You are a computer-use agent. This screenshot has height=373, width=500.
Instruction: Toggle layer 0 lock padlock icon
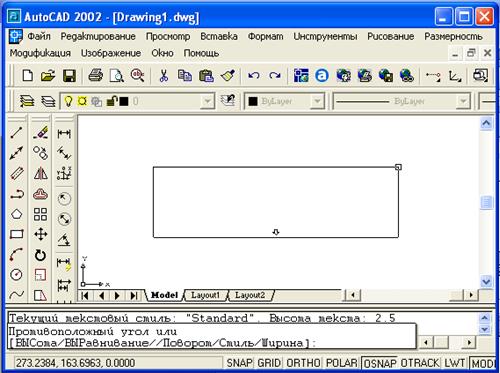click(112, 101)
